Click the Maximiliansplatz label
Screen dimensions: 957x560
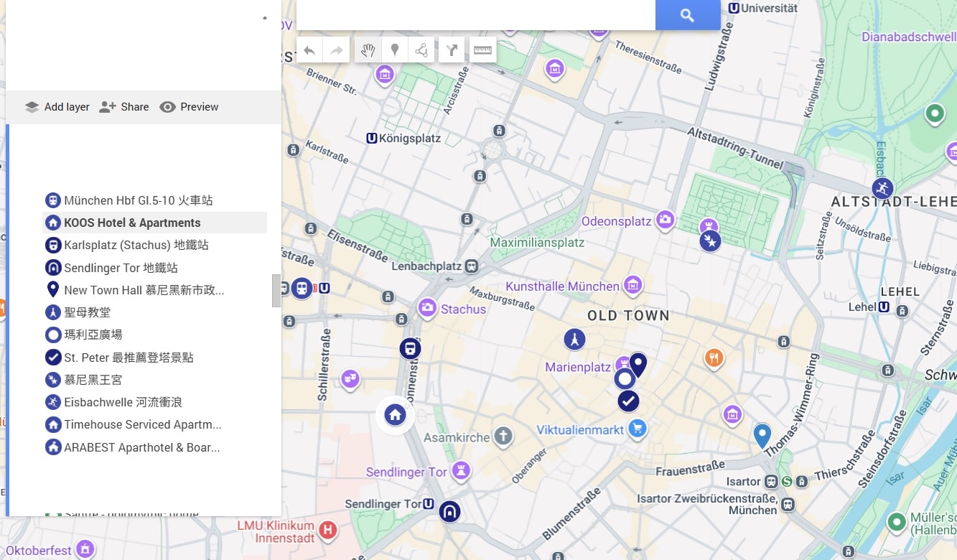tap(537, 243)
